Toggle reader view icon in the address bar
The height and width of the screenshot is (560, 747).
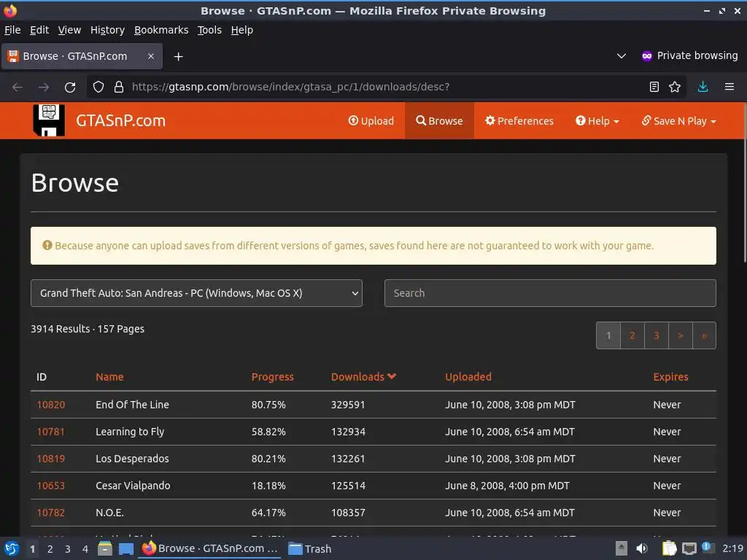[654, 87]
